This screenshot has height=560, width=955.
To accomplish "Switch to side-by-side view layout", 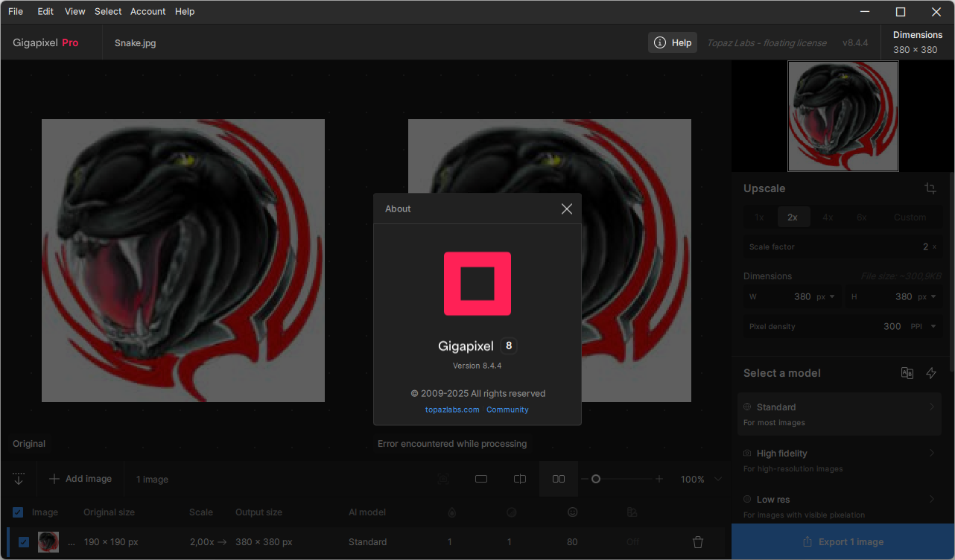I will point(559,479).
